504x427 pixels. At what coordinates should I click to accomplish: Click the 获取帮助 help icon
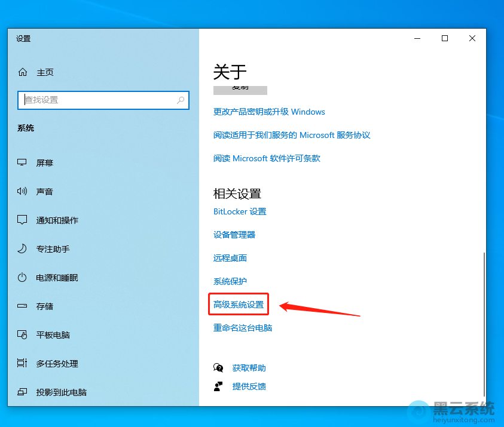pos(219,367)
